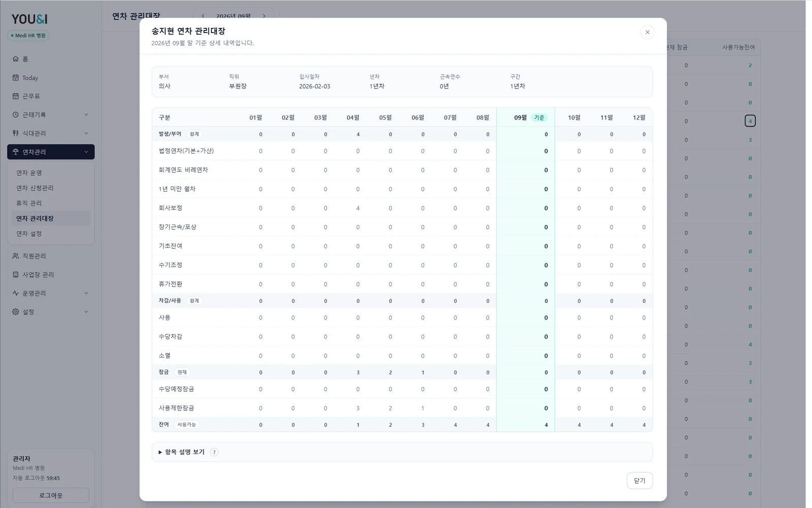Click the 직원관리 people icon
The height and width of the screenshot is (508, 812).
tap(16, 256)
